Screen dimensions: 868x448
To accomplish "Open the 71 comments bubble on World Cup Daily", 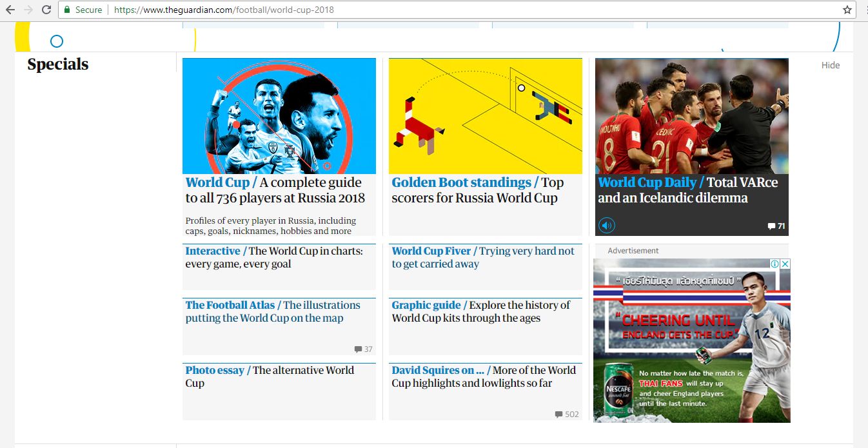I will 776,226.
